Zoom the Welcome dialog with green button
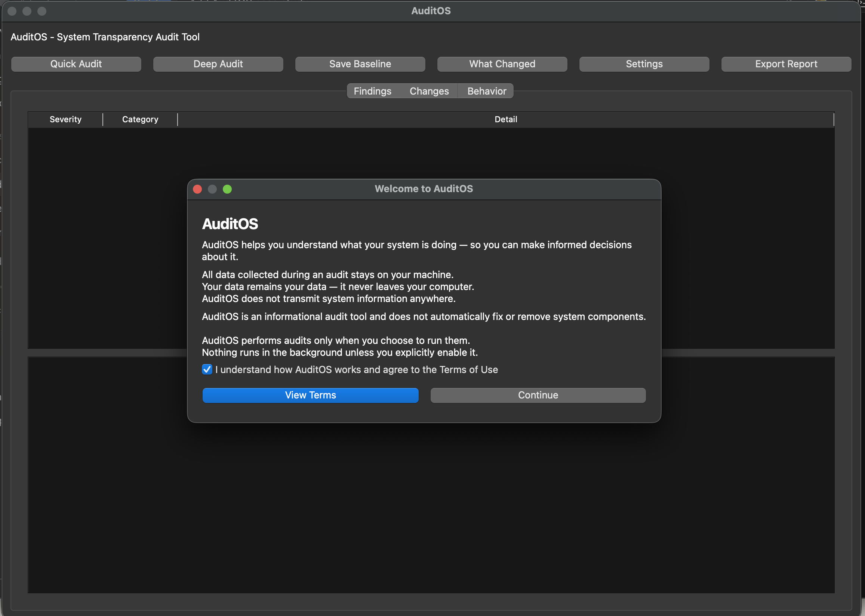The image size is (865, 616). [x=227, y=189]
